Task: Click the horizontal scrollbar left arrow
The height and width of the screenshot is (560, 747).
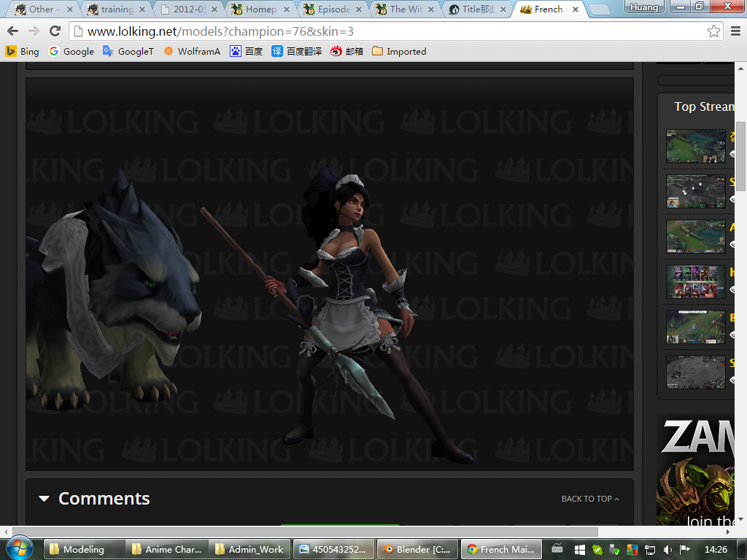Action: (x=5, y=532)
